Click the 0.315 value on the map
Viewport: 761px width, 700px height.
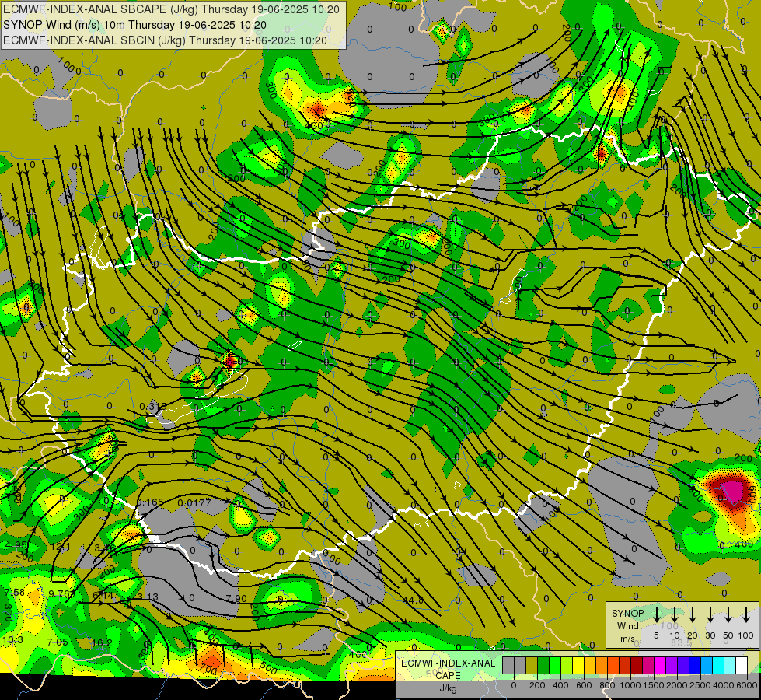[153, 407]
